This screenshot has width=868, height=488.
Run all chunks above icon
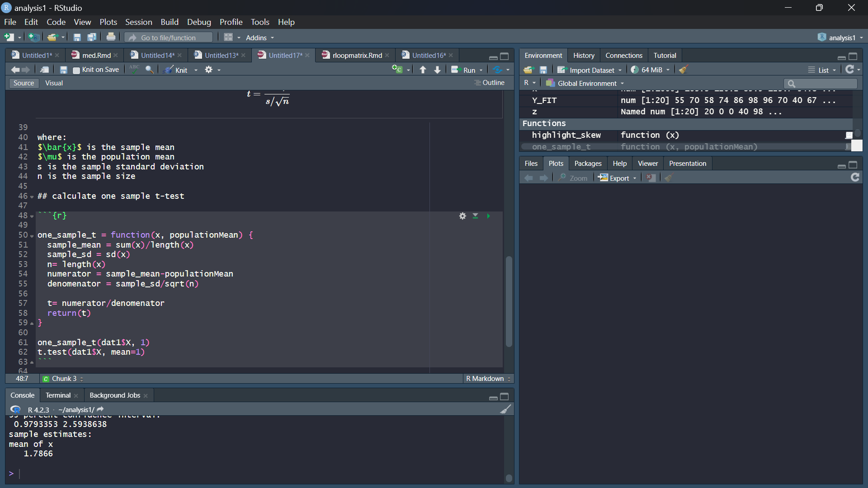[475, 216]
